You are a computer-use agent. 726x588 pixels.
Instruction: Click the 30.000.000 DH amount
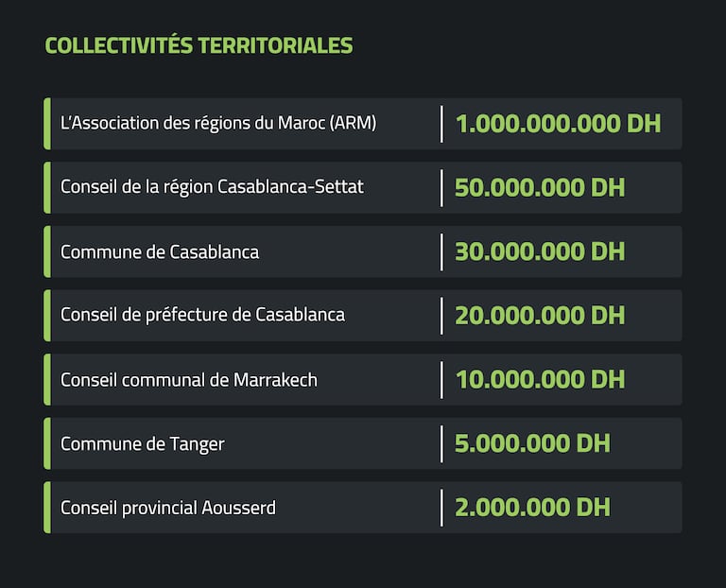click(540, 251)
